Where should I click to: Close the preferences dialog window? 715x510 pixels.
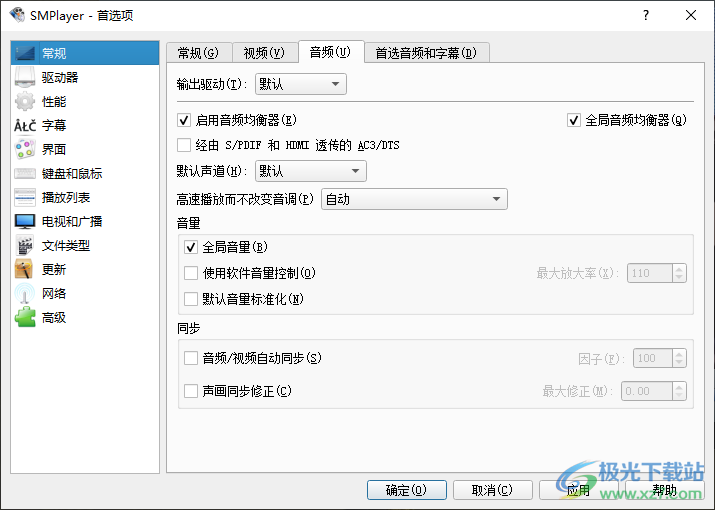691,15
